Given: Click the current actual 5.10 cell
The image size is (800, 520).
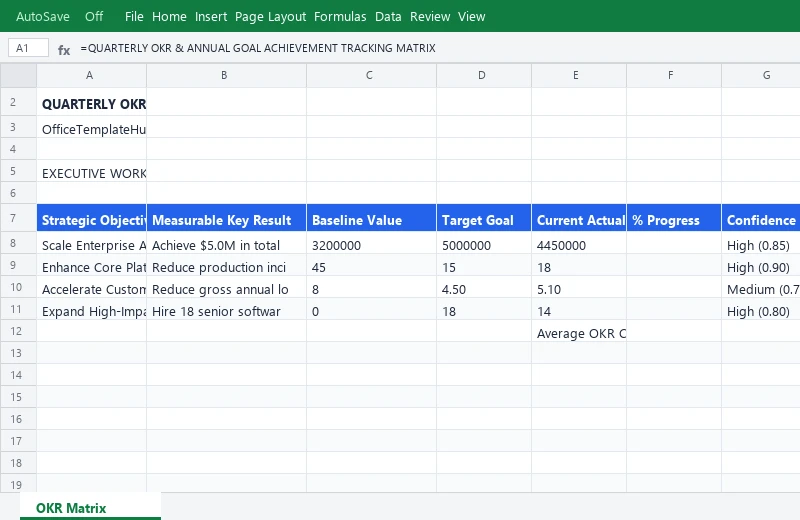Looking at the screenshot, I should (x=579, y=287).
